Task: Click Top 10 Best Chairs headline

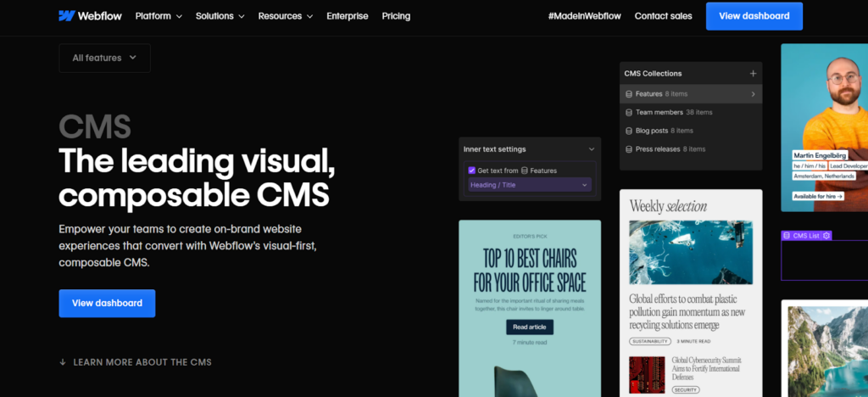Action: [529, 271]
